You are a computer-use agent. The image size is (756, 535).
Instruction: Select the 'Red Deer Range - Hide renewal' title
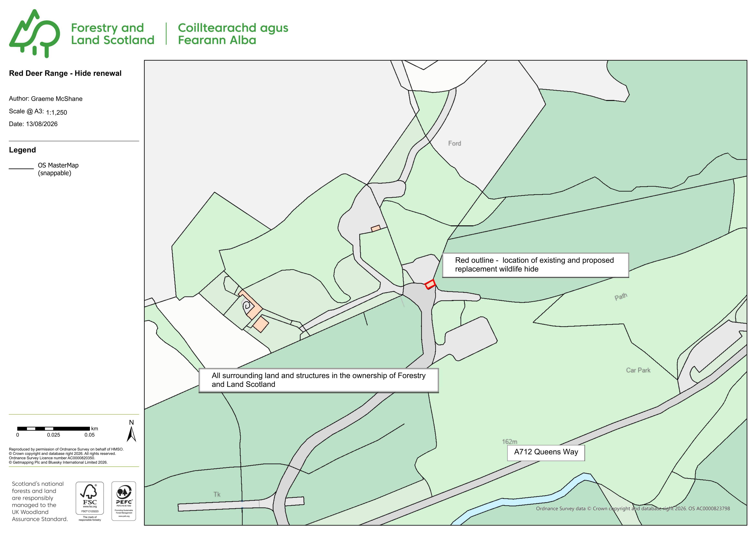[x=65, y=73]
